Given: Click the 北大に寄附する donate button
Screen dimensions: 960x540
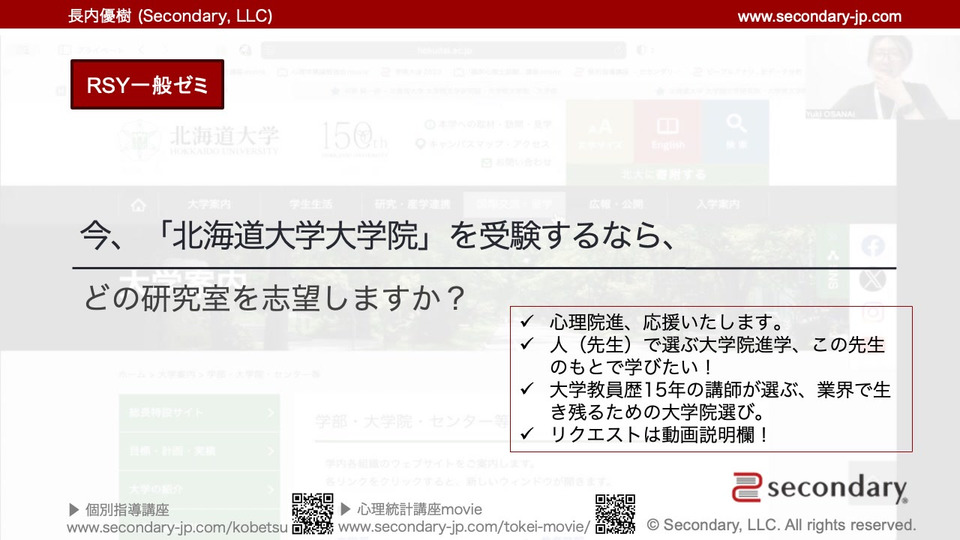Looking at the screenshot, I should coord(667,175).
